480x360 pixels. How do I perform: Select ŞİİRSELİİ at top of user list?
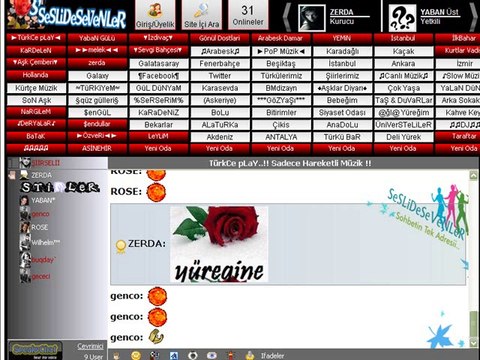pyautogui.click(x=46, y=163)
